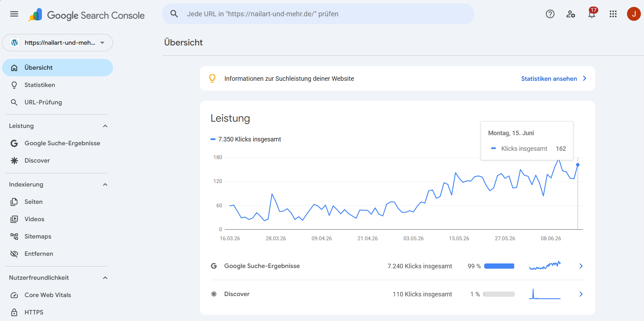This screenshot has width=644, height=321.
Task: Click the 7.350 Klicks insgesamt legend
Action: pos(246,139)
